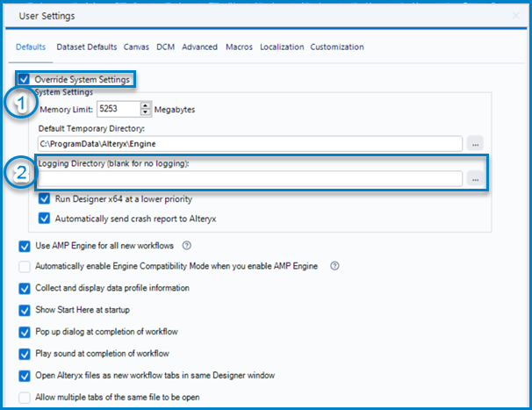This screenshot has height=410, width=532.
Task: Open the Customization tab
Action: 337,47
